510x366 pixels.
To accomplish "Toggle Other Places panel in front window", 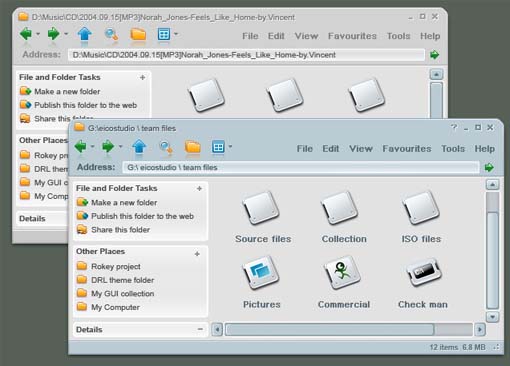I will (x=197, y=254).
